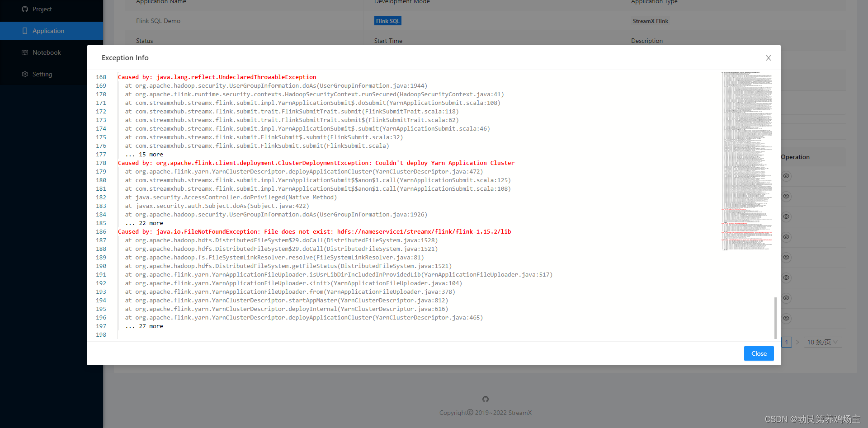This screenshot has width=868, height=428.
Task: View the seventh row using its eye icon
Action: pos(786,298)
